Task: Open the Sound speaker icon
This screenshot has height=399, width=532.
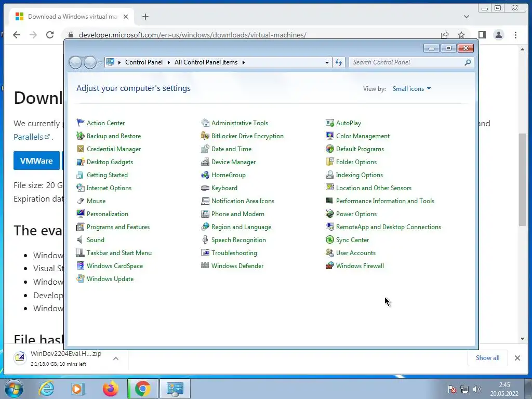Action: [81, 240]
